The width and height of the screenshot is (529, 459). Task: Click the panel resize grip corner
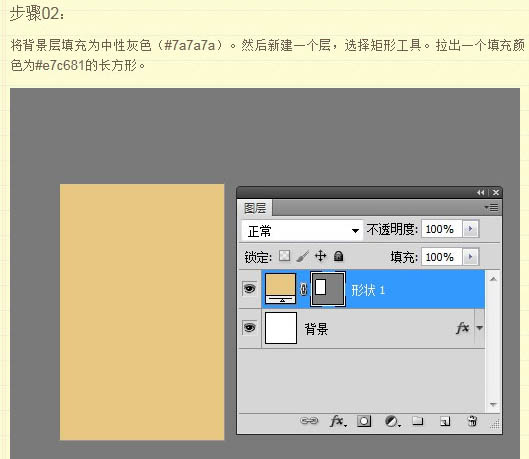coord(495,424)
